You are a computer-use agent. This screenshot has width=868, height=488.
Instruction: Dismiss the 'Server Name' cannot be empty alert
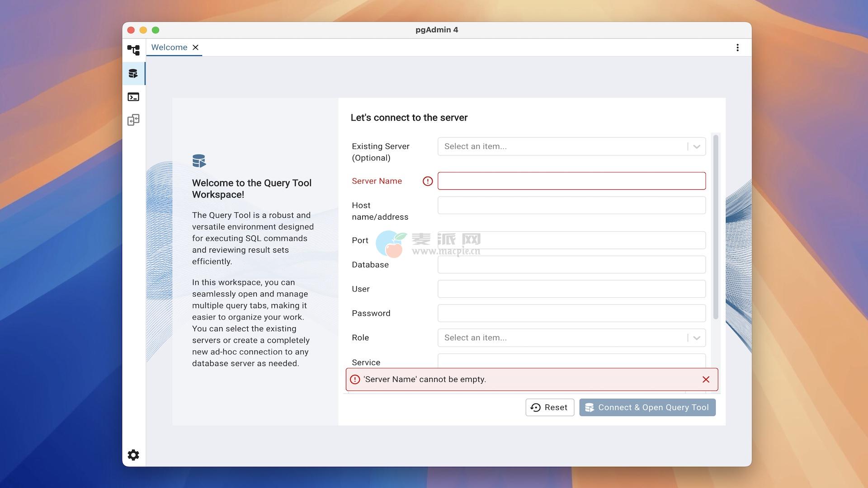point(706,380)
